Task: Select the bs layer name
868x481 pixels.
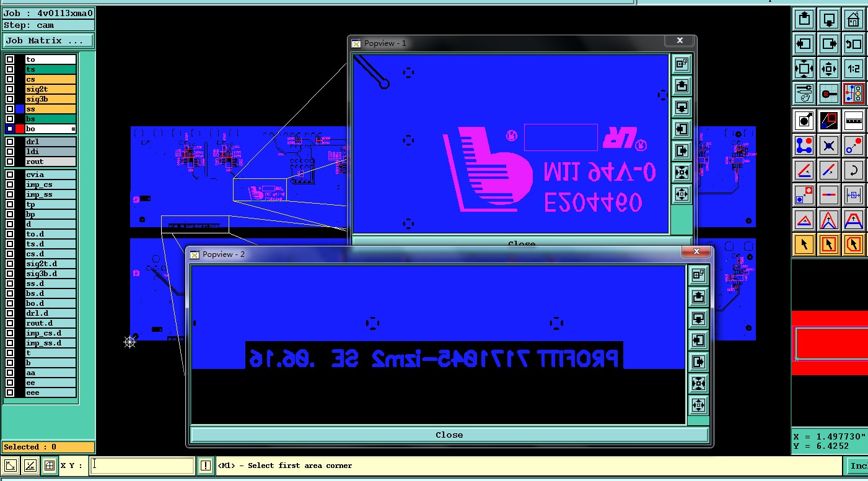Action: tap(50, 119)
